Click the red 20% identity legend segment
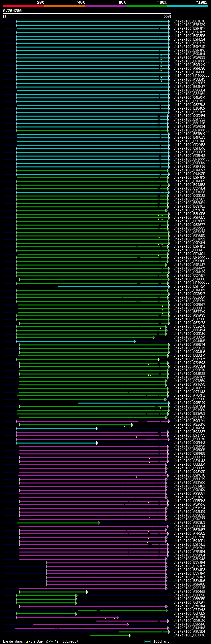 (23, 6)
